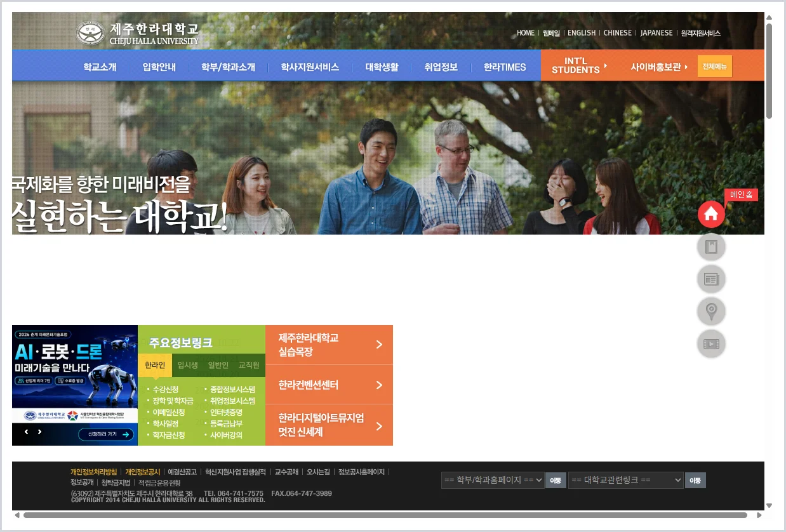Open the 학교소개 menu
The image size is (786, 532).
[x=100, y=67]
